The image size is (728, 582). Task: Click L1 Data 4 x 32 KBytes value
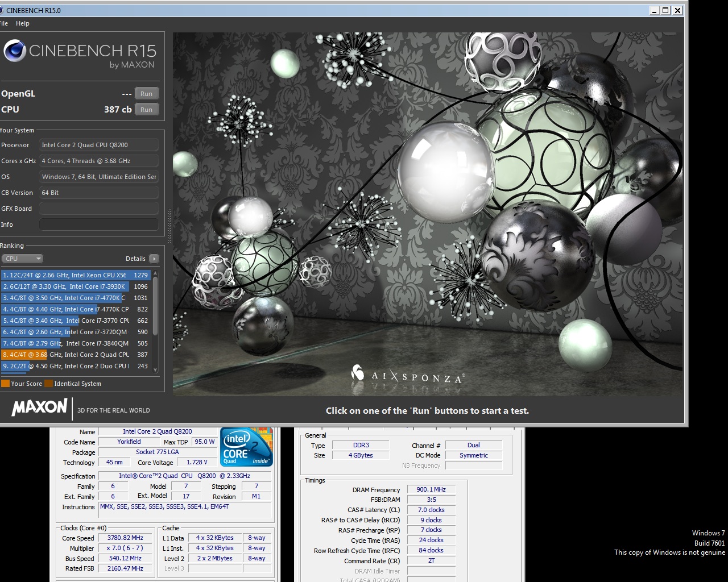[x=214, y=538]
